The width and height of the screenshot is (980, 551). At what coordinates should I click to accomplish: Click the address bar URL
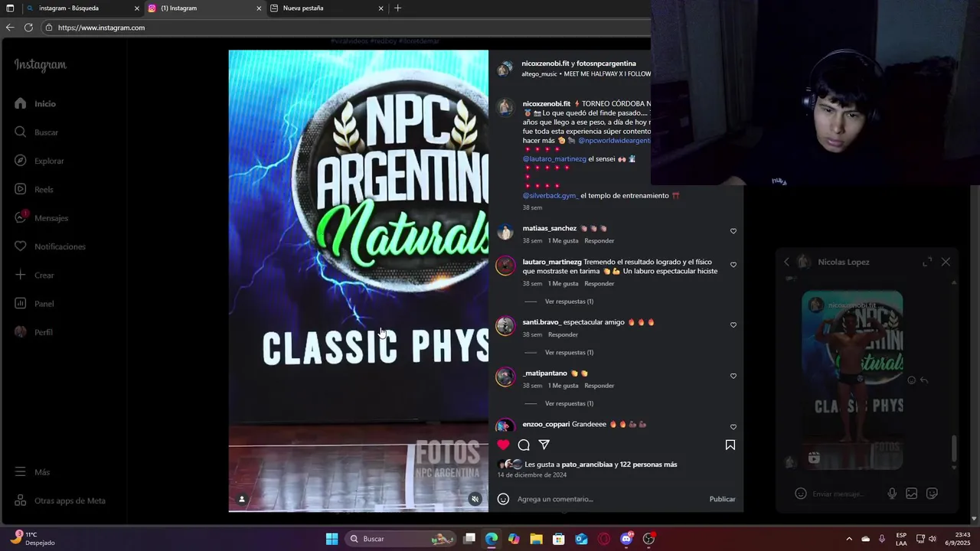(x=101, y=28)
